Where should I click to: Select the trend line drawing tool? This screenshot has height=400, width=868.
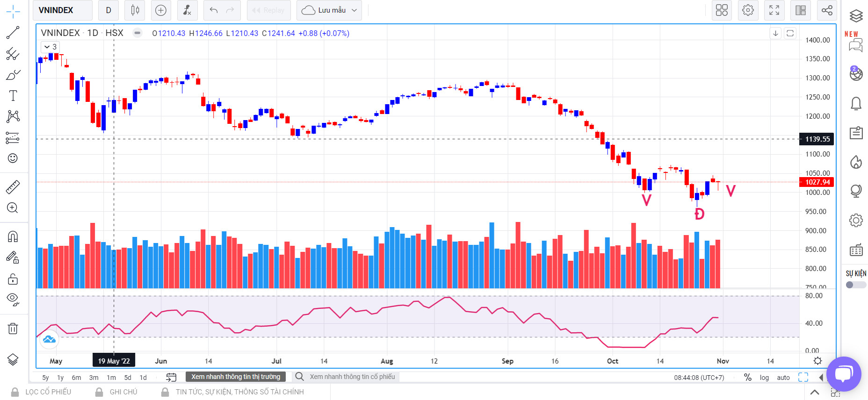coord(13,33)
